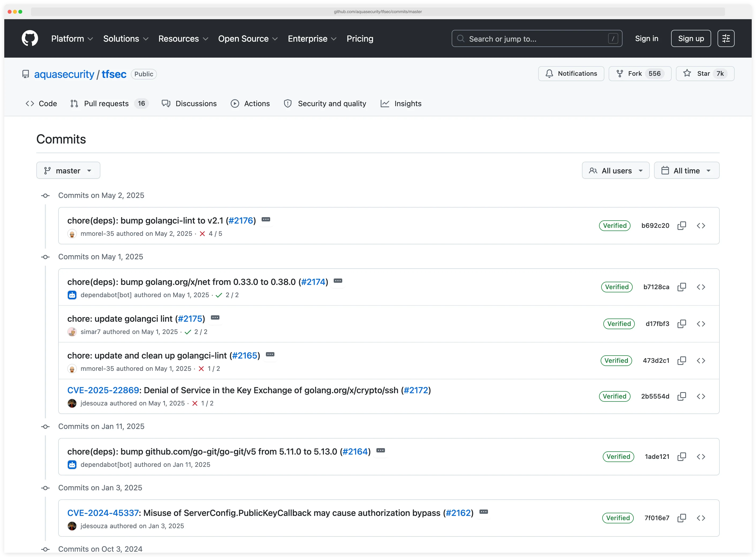Viewport: 756px width, 557px height.
Task: Browse repository at commit 7f016e7
Action: tap(701, 518)
